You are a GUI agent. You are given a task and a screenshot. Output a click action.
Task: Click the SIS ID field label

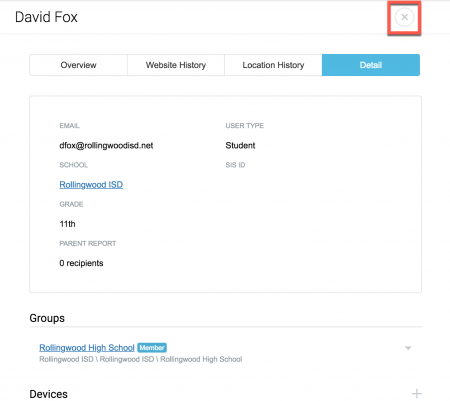pyautogui.click(x=235, y=165)
